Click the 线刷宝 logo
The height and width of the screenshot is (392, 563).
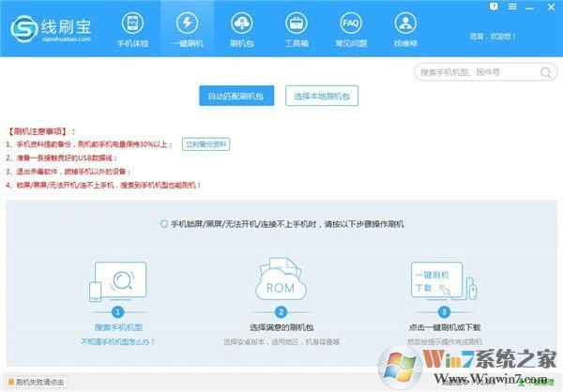pyautogui.click(x=51, y=29)
